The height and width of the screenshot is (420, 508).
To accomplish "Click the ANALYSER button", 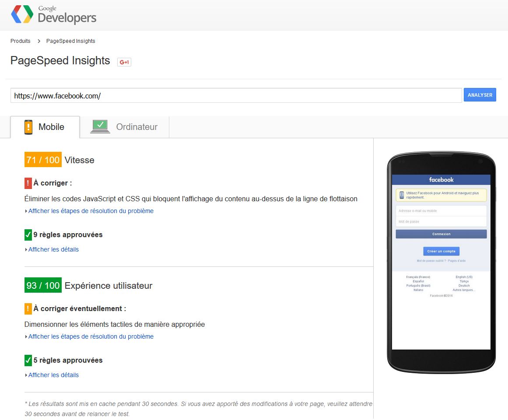I will [x=480, y=95].
